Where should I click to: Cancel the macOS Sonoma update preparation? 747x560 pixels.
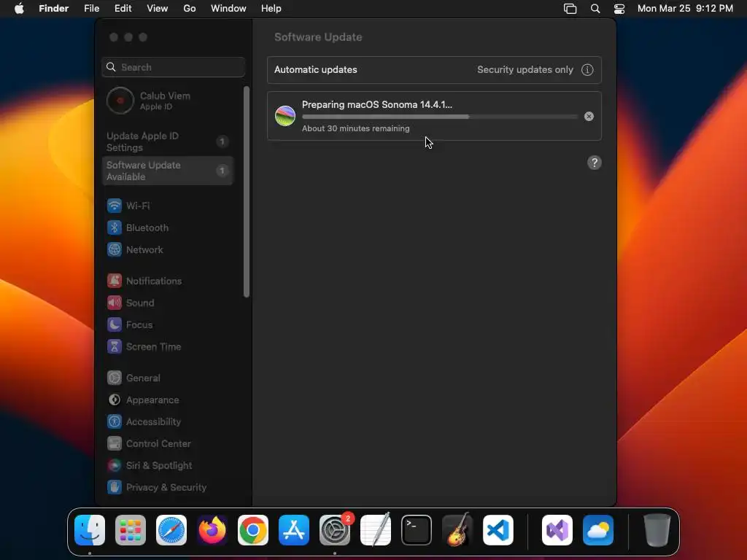[x=589, y=116]
